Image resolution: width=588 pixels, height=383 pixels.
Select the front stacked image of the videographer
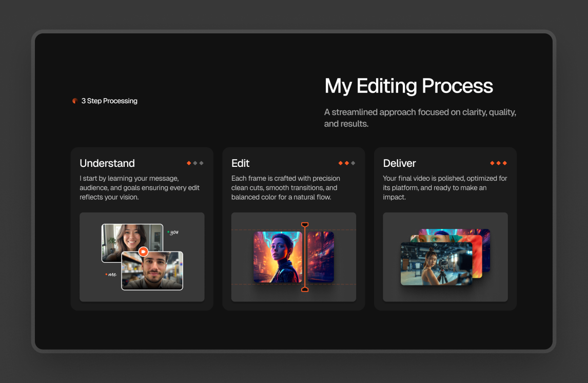(x=436, y=264)
